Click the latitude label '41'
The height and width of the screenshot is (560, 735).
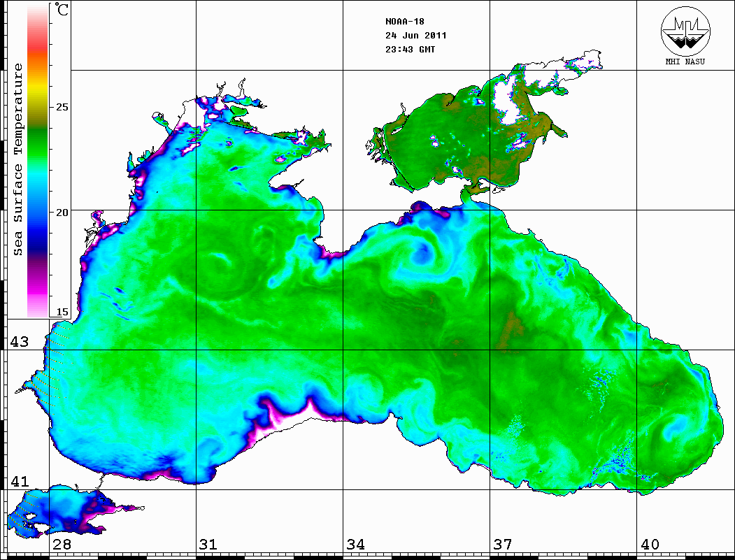pos(20,481)
